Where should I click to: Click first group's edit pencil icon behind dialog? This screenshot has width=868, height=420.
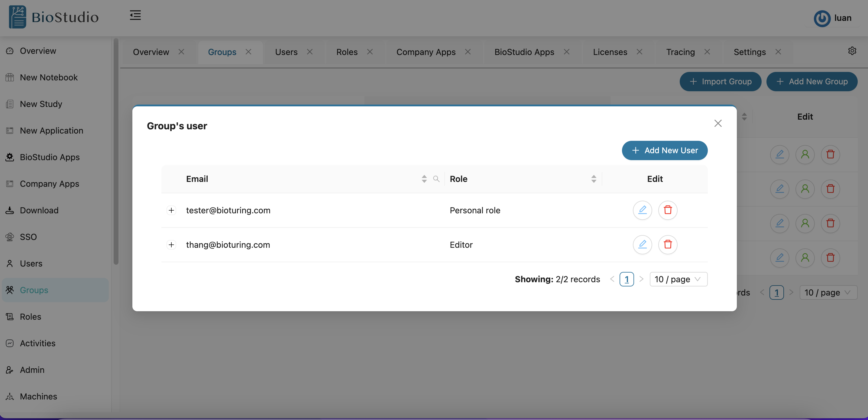pos(779,155)
